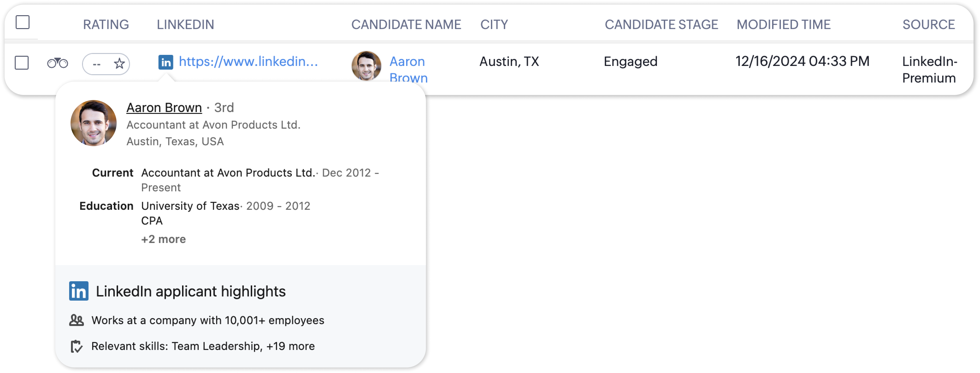980x373 pixels.
Task: Click the LinkedIn icon in the row
Action: pyautogui.click(x=165, y=62)
